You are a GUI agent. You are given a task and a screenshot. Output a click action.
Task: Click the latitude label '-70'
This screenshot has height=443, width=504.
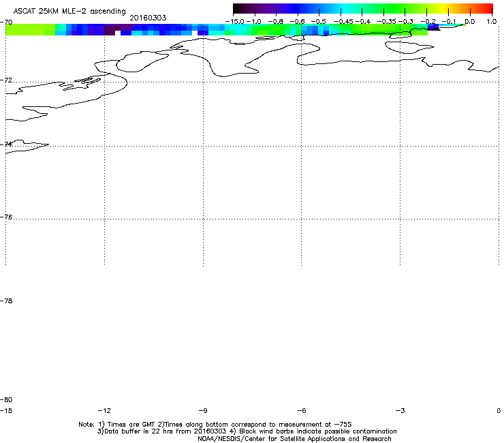(x=6, y=22)
